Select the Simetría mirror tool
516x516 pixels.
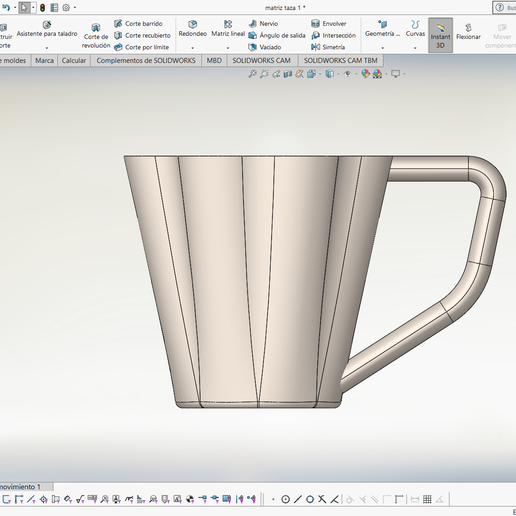click(x=328, y=47)
